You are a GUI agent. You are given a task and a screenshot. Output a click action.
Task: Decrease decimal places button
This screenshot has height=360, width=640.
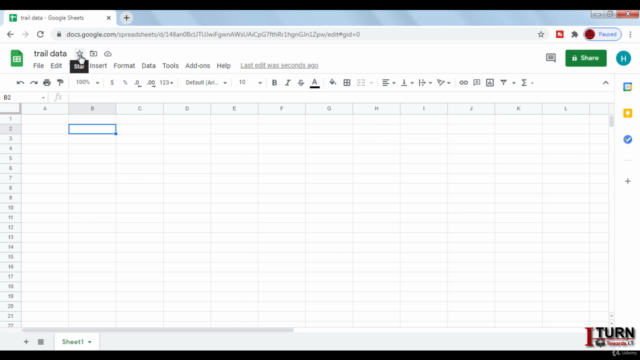pos(138,83)
